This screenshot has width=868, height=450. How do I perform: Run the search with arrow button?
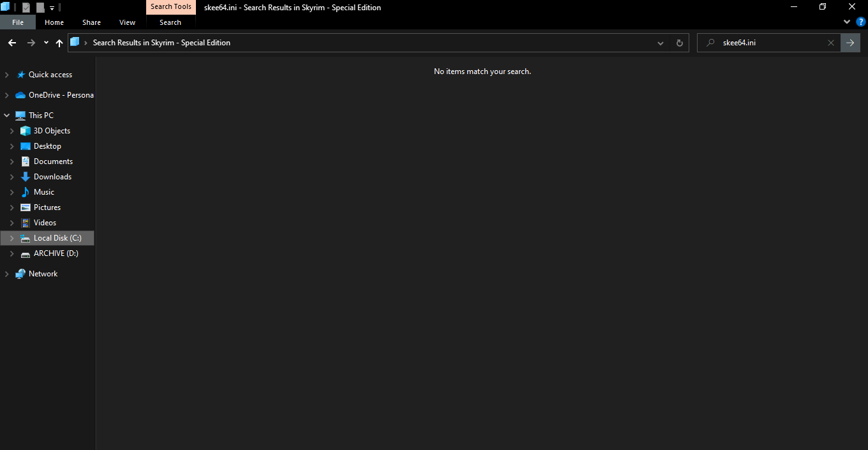point(850,43)
